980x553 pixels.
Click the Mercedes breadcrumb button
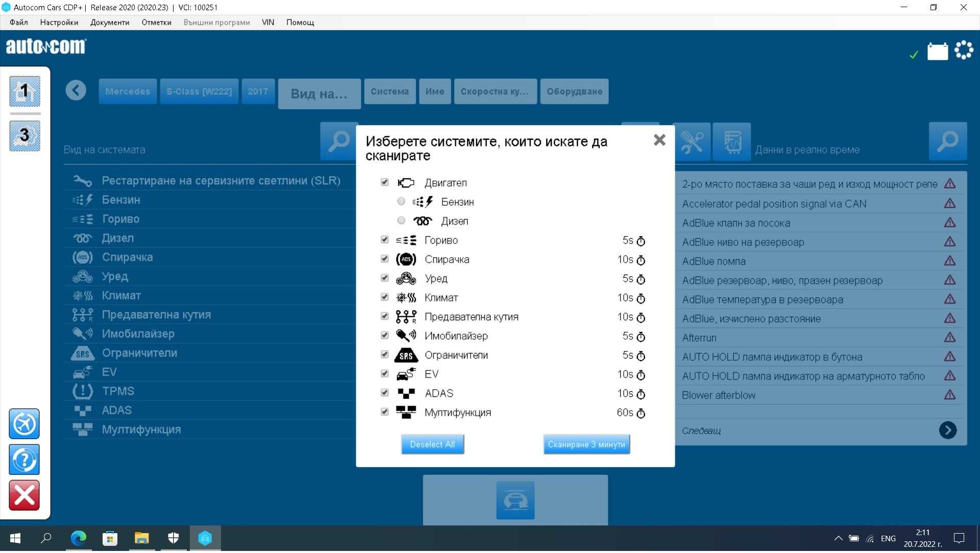pyautogui.click(x=128, y=92)
